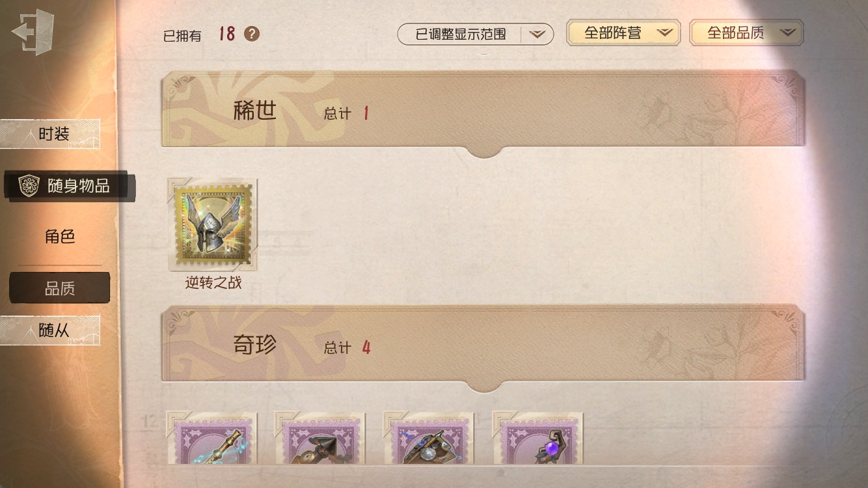This screenshot has height=488, width=868.
Task: Click the exit door icon
Action: 33,31
